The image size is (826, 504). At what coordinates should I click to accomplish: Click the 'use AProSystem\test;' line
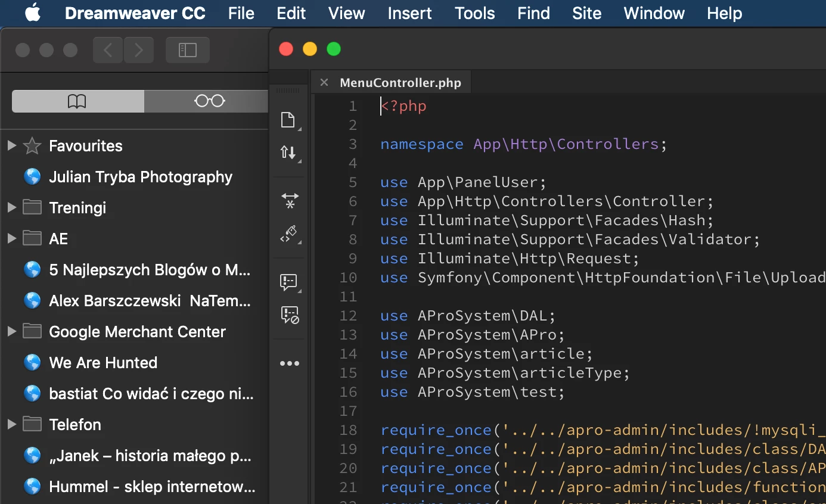pyautogui.click(x=473, y=392)
